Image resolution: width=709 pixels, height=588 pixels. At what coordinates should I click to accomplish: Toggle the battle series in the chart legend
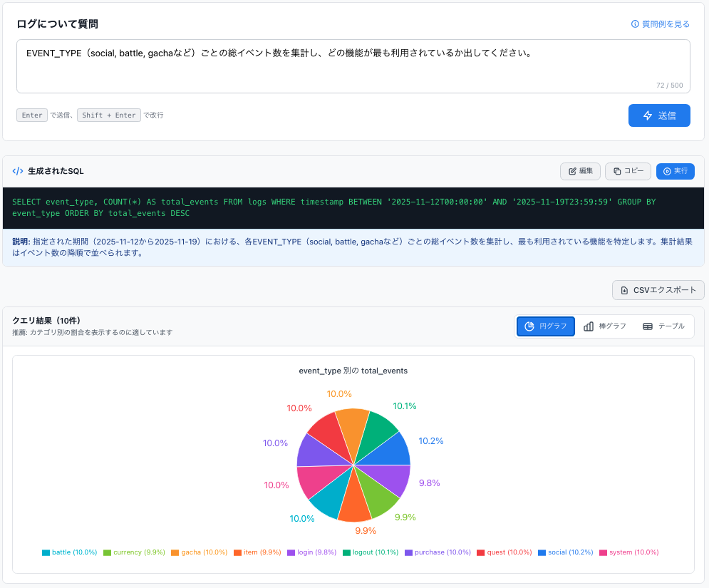(x=69, y=552)
